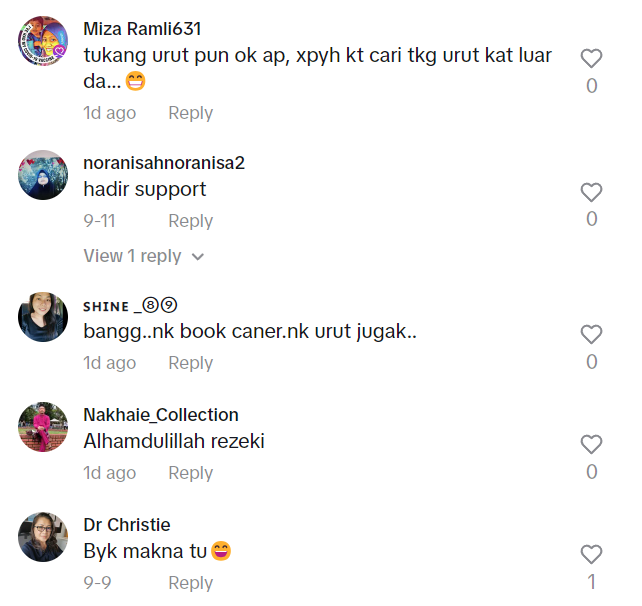This screenshot has height=606, width=642.
Task: Reply to Miza Ramli631's comment
Action: click(x=190, y=113)
